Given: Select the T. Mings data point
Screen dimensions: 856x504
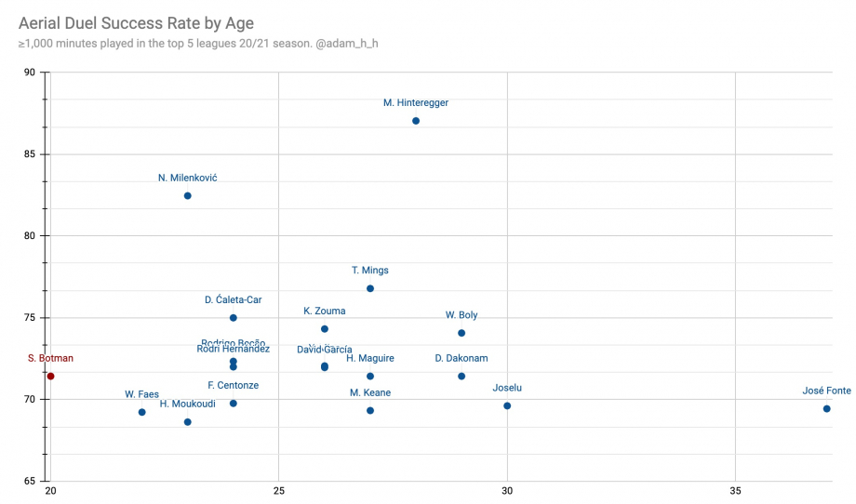Looking at the screenshot, I should click(x=370, y=288).
